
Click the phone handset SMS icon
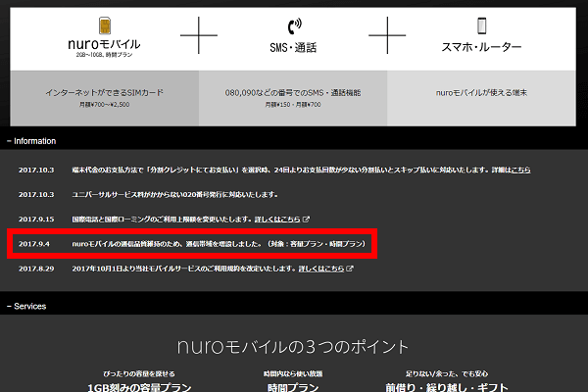point(294,26)
